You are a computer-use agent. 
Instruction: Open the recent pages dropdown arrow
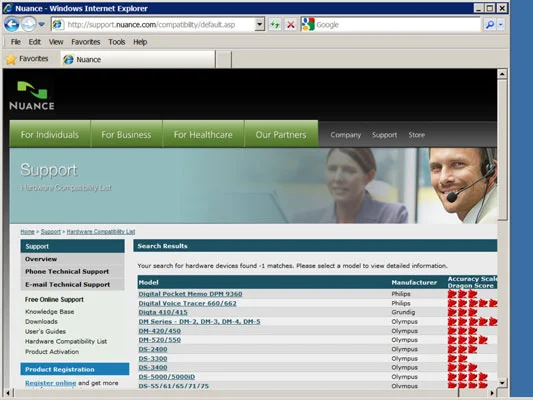(x=41, y=24)
